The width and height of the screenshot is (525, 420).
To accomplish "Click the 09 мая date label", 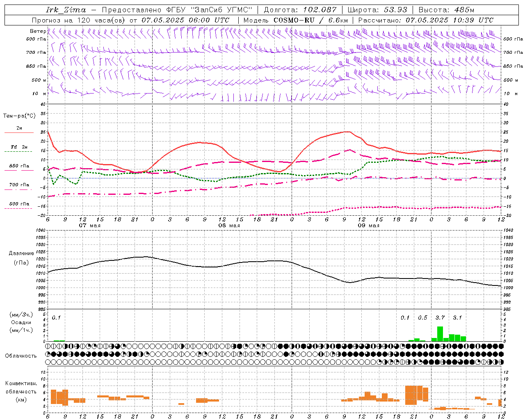I will 368,226.
